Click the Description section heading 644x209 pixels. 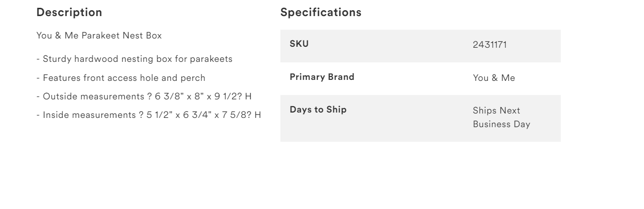[x=69, y=13]
